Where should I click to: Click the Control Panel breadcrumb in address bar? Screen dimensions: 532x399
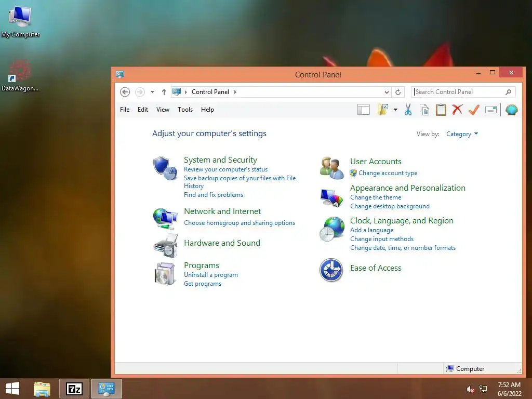pos(210,92)
